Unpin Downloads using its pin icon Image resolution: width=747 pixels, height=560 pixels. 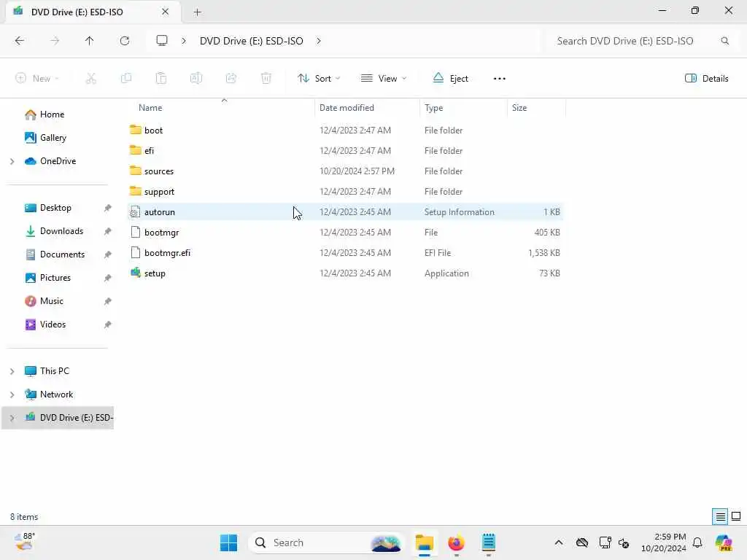coord(108,231)
